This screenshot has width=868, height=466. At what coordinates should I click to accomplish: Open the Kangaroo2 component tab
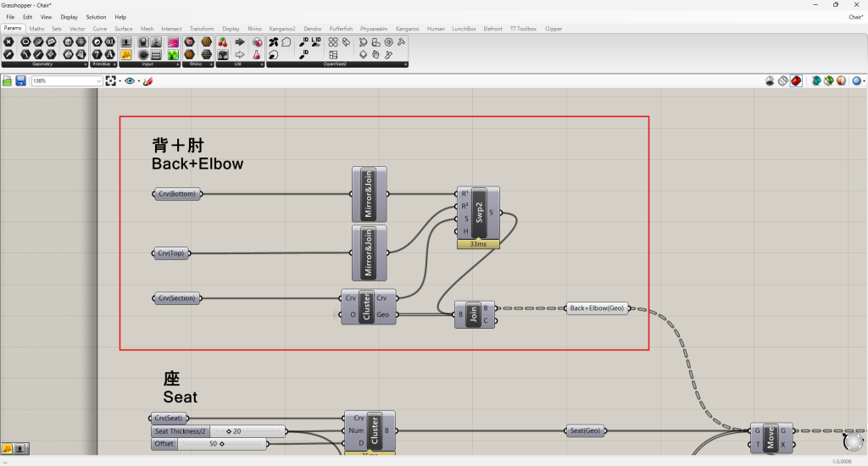click(281, 29)
